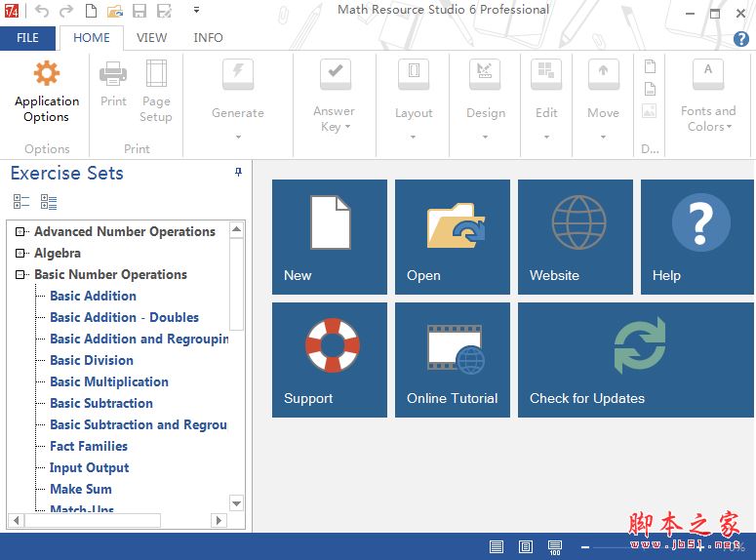
Task: Create new document from quick access toolbar
Action: [91, 11]
